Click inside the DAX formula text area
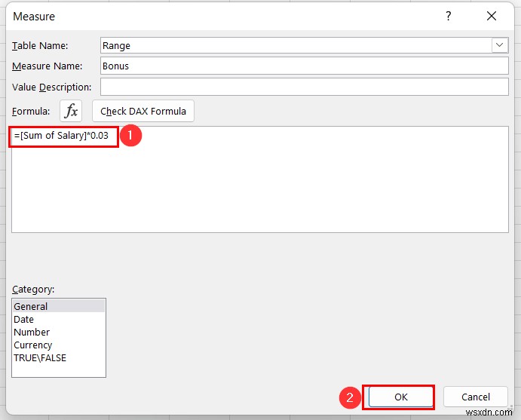 [x=260, y=179]
